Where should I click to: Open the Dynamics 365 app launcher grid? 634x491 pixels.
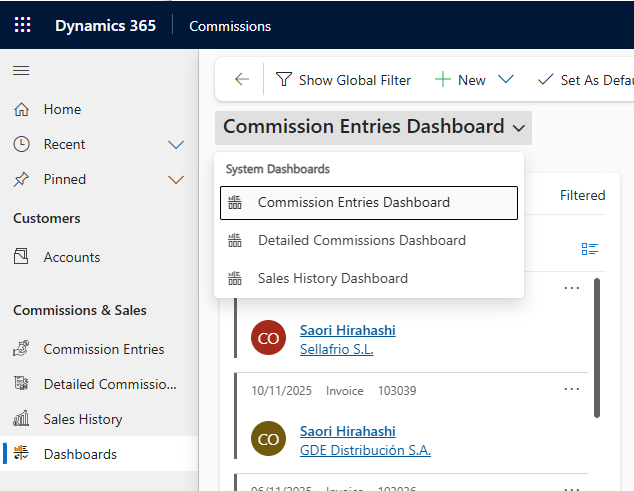(22, 25)
